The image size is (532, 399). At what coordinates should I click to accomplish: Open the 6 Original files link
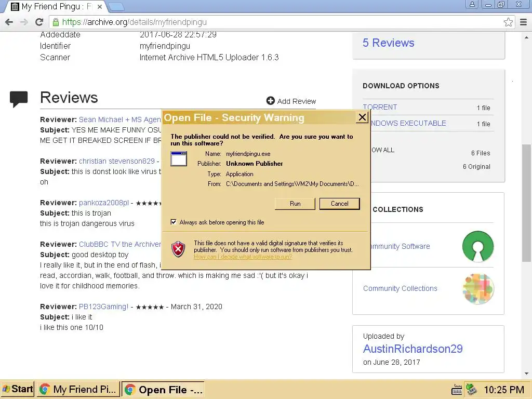(476, 167)
